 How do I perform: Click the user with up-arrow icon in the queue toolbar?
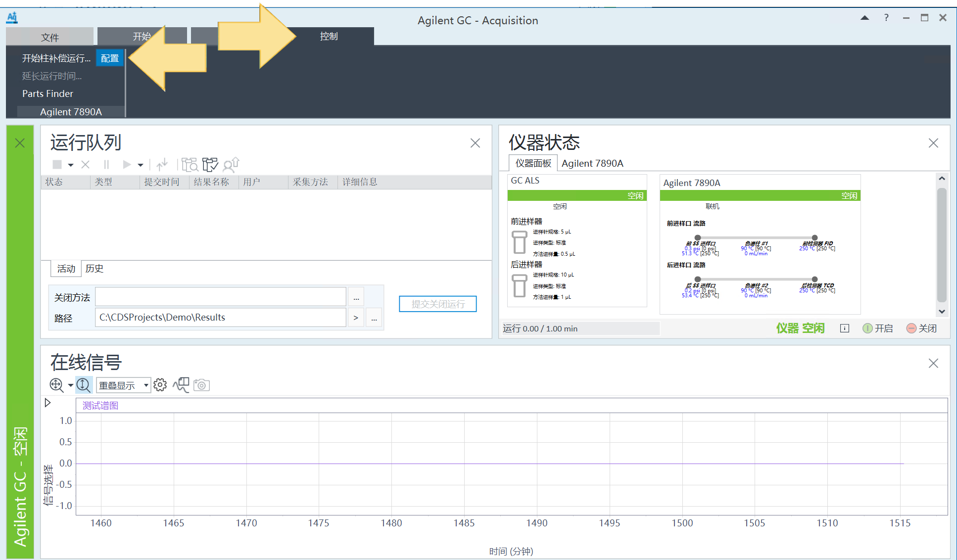click(x=231, y=164)
